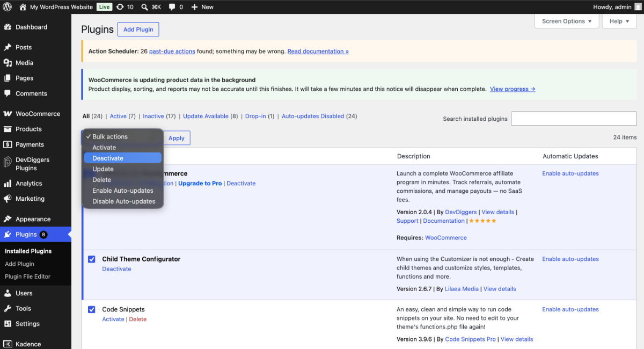Enable auto-updates for Child Theme Configurator
Viewport: 644px width, 349px height.
point(570,259)
